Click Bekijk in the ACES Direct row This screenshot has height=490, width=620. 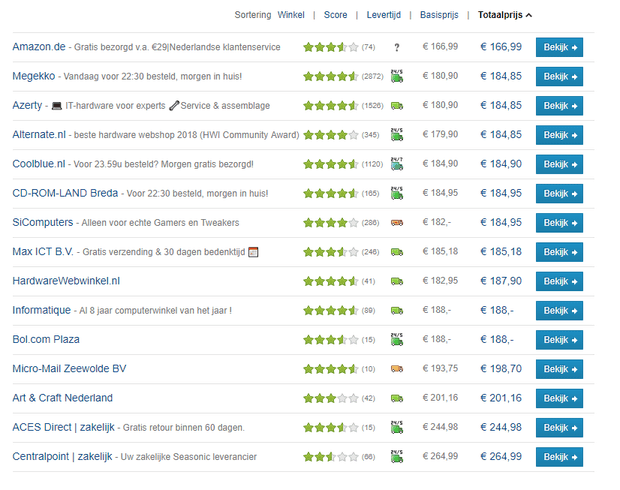pyautogui.click(x=559, y=428)
